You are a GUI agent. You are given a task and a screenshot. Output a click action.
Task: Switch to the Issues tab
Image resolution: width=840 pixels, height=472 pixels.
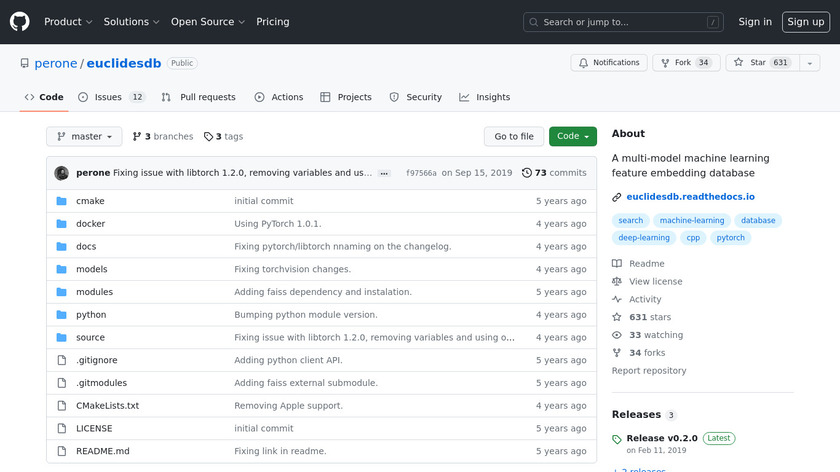[110, 97]
